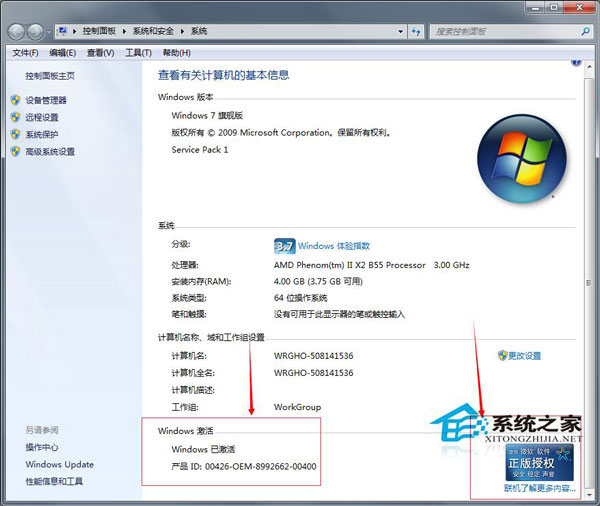The height and width of the screenshot is (506, 600).
Task: Open Windows Update link
Action: pos(60,464)
